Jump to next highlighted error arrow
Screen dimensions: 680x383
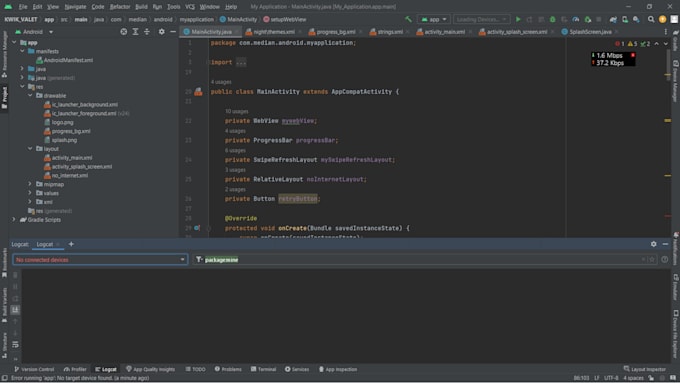coord(666,44)
